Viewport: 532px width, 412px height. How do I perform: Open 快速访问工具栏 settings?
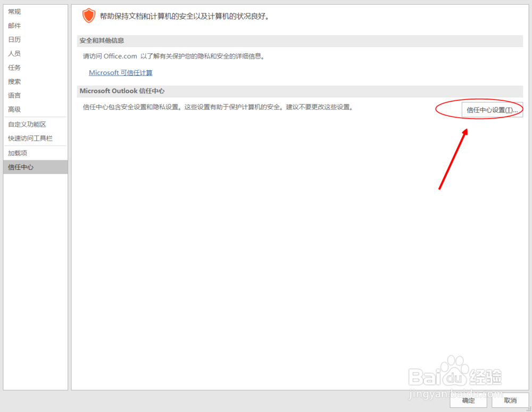[35, 138]
